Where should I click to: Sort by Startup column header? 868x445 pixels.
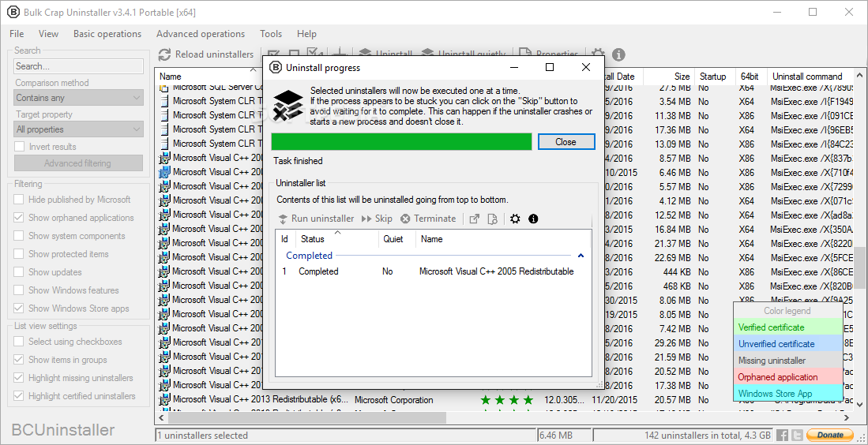pos(715,77)
